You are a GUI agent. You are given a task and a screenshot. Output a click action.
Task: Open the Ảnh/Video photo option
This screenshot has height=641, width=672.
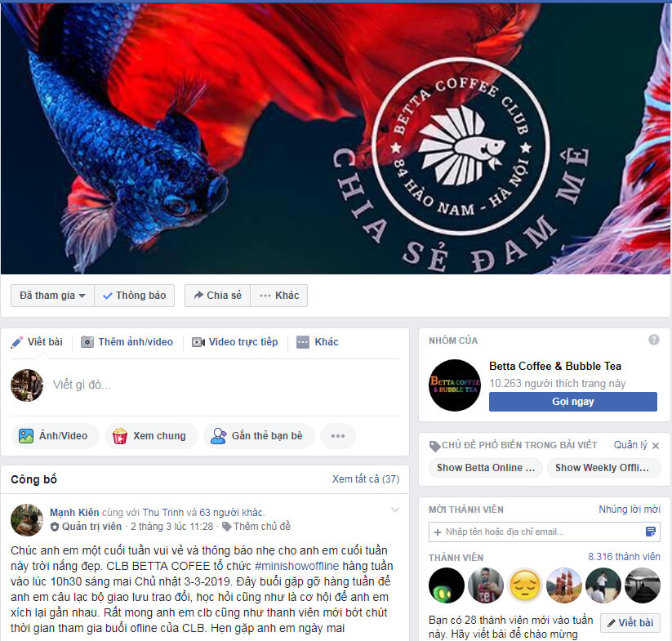click(x=54, y=436)
